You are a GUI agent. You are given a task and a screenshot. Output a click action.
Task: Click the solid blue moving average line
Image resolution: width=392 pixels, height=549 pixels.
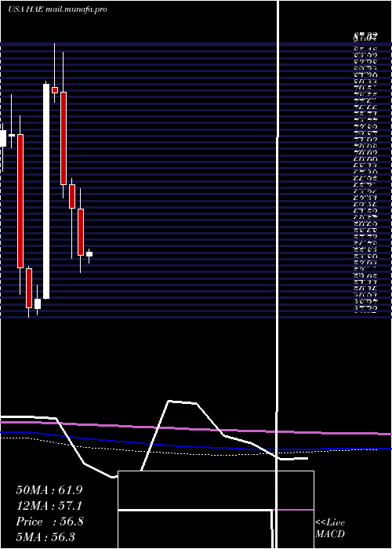click(x=196, y=445)
